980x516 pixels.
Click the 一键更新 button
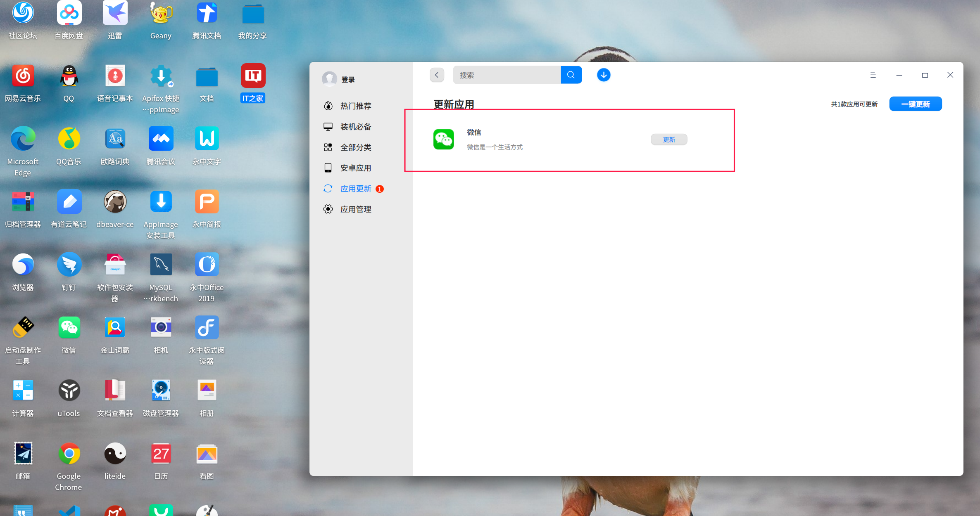[915, 104]
